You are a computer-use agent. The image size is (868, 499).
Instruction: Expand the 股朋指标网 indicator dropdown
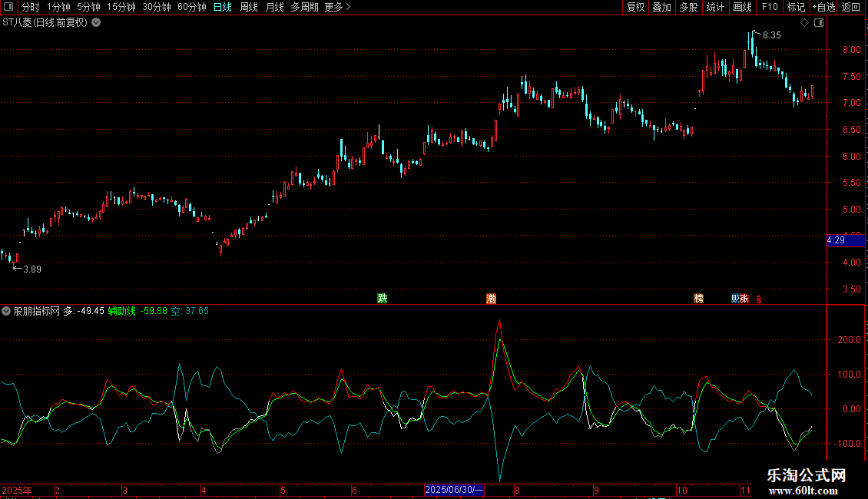point(6,311)
